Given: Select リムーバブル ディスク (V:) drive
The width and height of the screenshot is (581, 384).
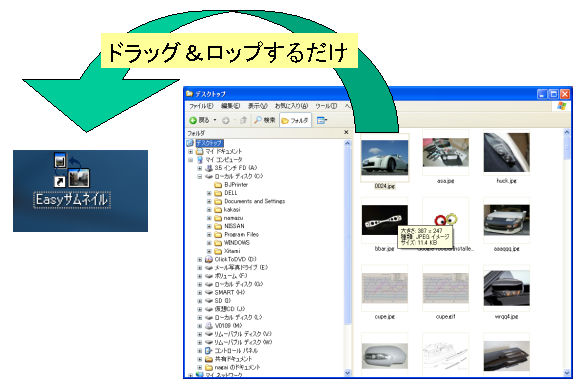Looking at the screenshot, I should [x=243, y=334].
